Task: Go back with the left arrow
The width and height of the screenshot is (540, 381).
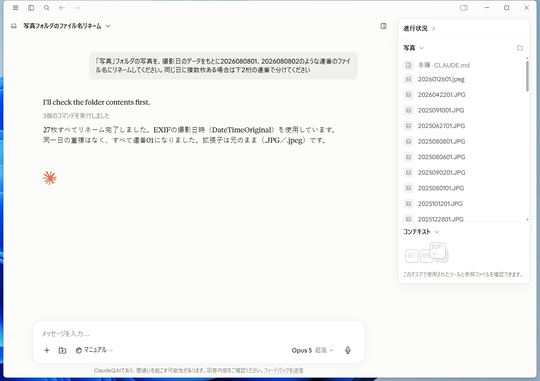Action: (x=62, y=8)
